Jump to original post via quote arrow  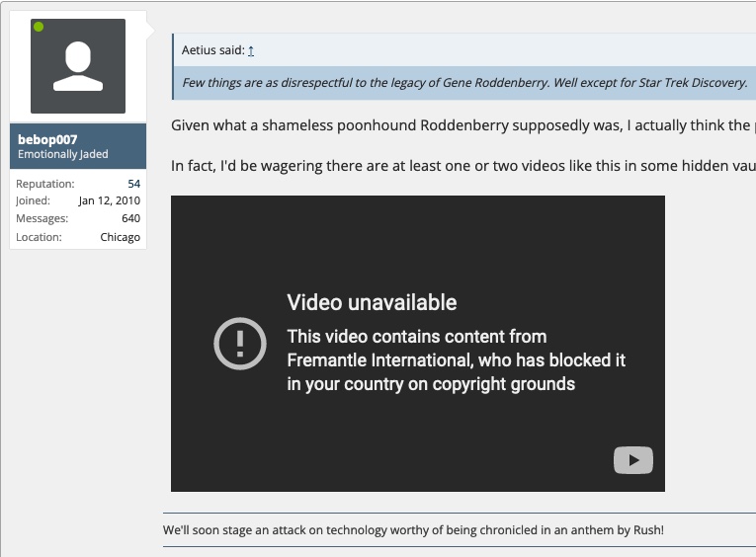coord(251,50)
